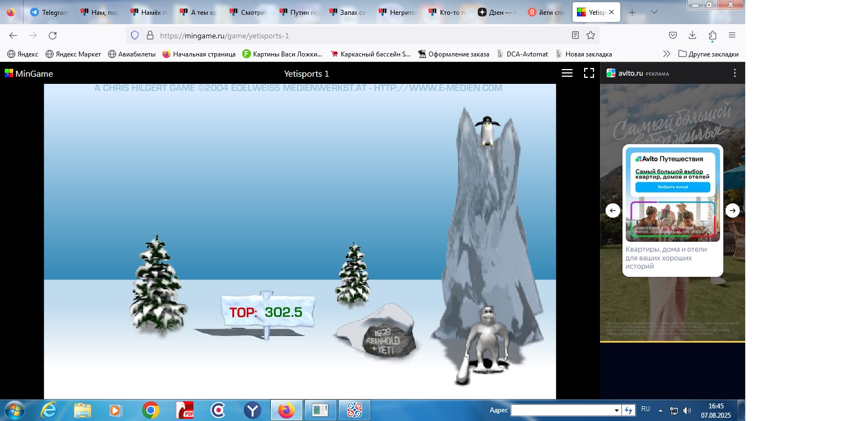Viewport: 868px width, 421px height.
Task: Open the Каркасный бассейн bookmark
Action: (370, 54)
